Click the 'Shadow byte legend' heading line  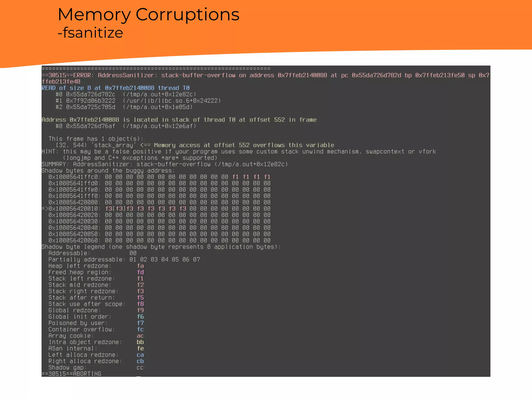[x=161, y=247]
